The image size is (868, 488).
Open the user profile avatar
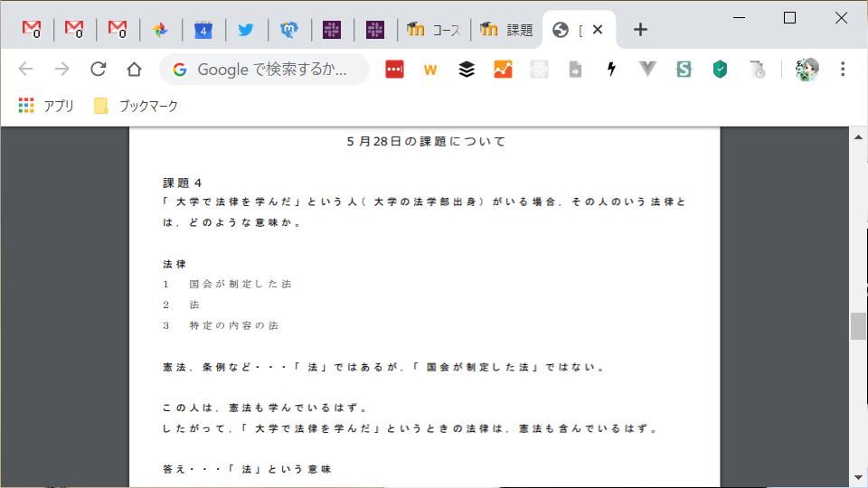(x=807, y=70)
